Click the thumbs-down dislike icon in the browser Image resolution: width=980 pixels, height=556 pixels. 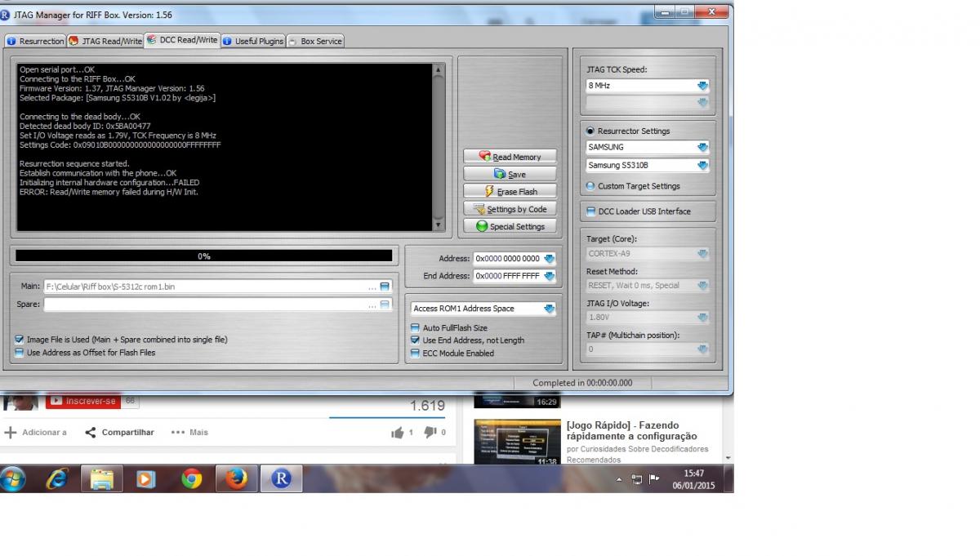coord(430,432)
